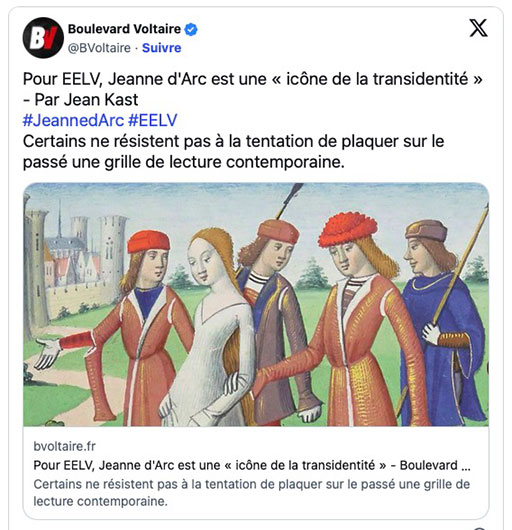Open the Boulevard Voltaire profile avatar

[x=43, y=38]
